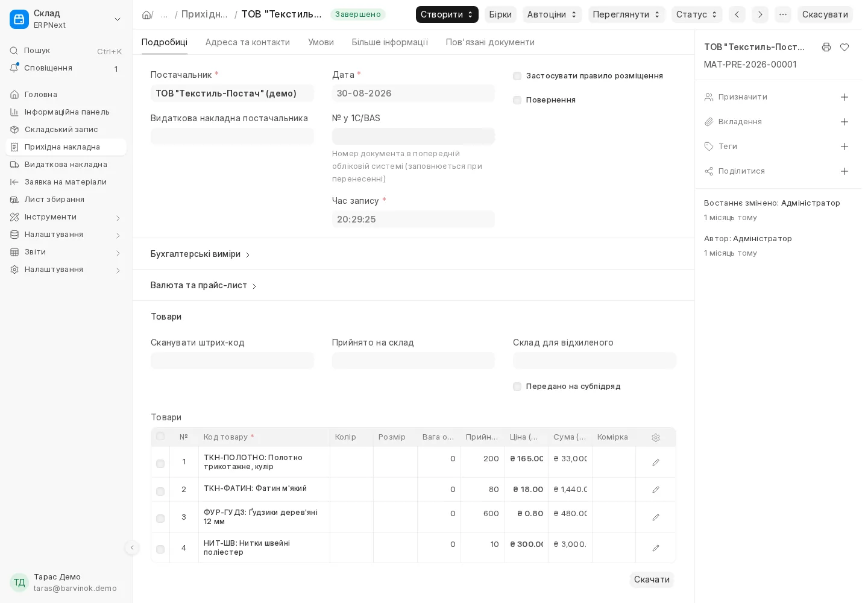Expand the Валюта та прайс-лист section
The image size is (868, 603).
click(x=204, y=285)
